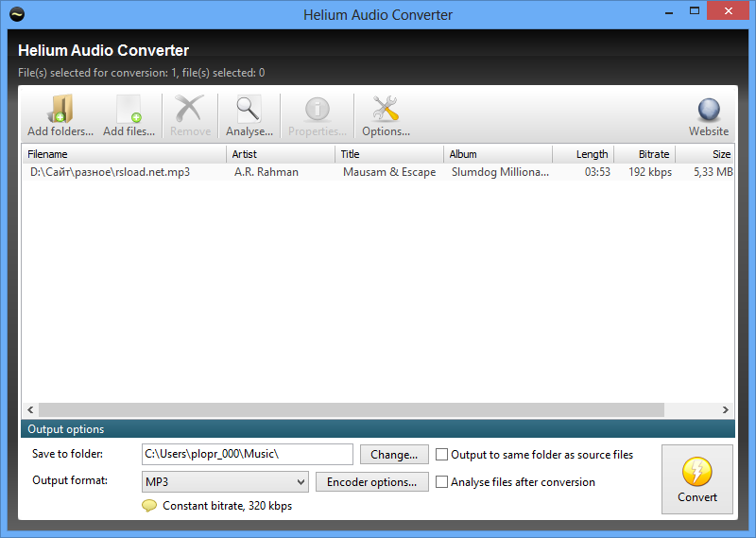Click the yellow bitrate info bubble icon
756x538 pixels.
point(149,506)
